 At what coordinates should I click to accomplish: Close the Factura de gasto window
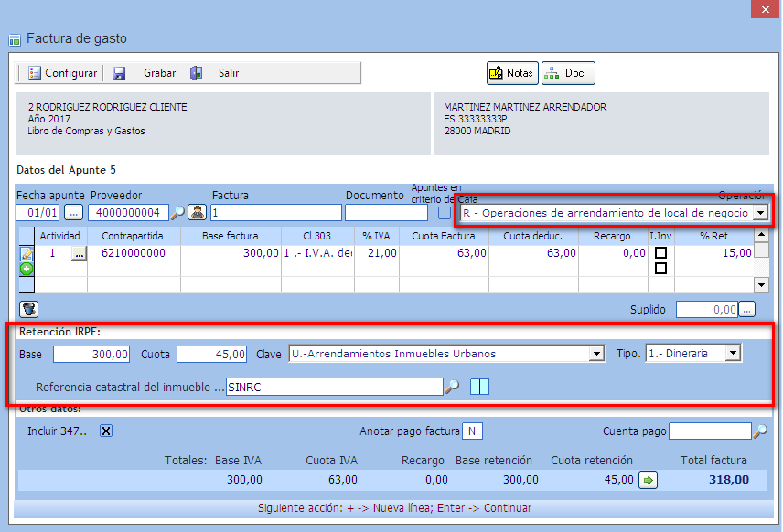(x=766, y=9)
